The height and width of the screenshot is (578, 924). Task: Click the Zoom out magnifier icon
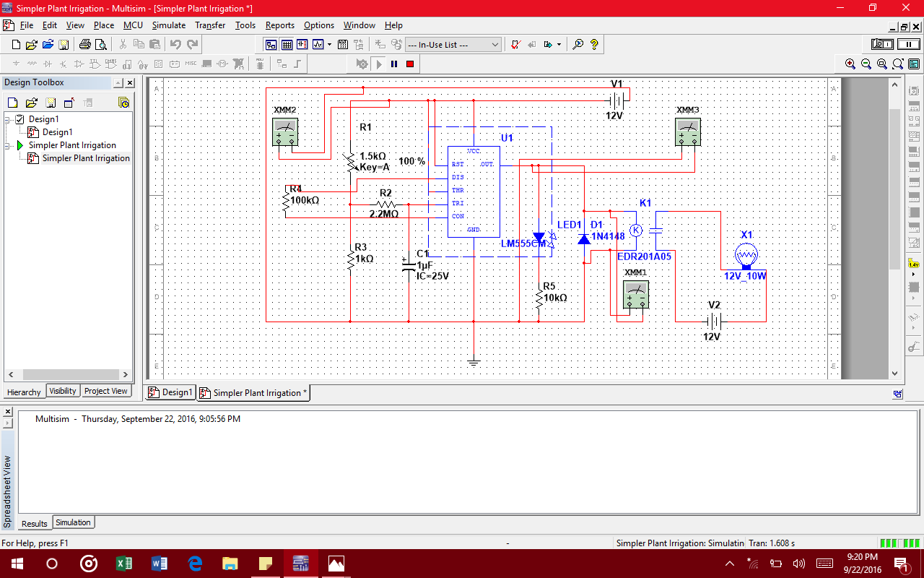(866, 64)
